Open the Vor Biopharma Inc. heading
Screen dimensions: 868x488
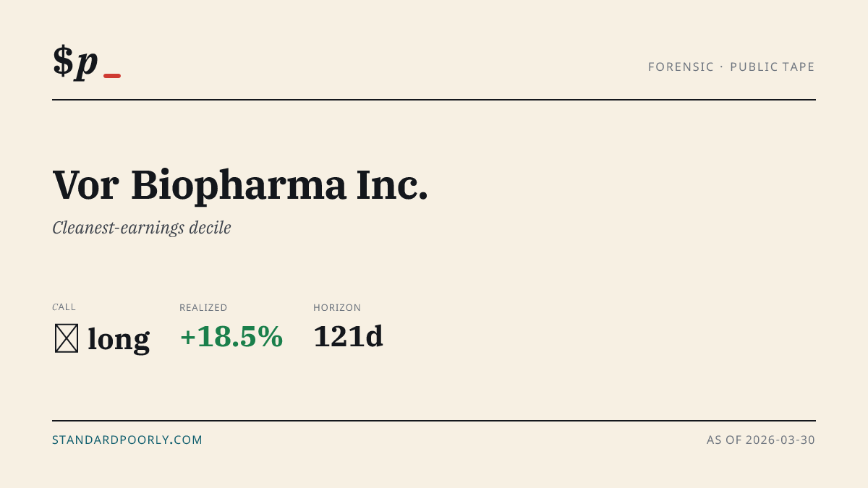click(x=240, y=185)
